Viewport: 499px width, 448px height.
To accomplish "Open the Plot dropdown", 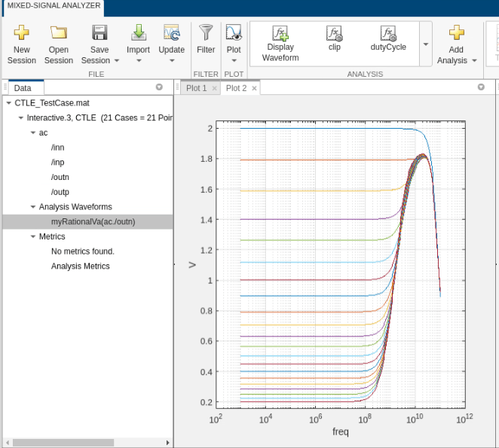I will point(234,59).
